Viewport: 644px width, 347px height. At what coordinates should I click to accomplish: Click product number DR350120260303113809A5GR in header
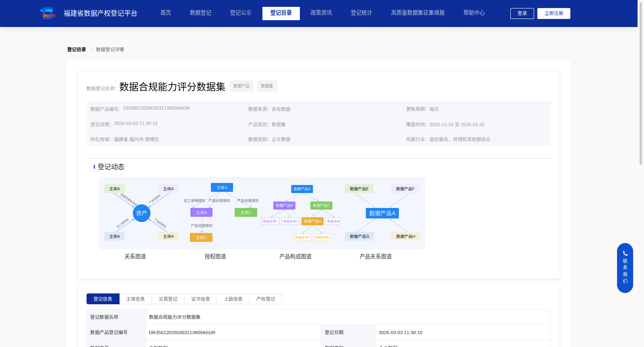[x=156, y=108]
